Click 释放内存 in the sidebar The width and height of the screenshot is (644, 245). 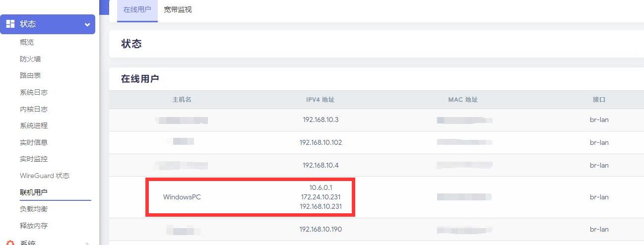34,226
